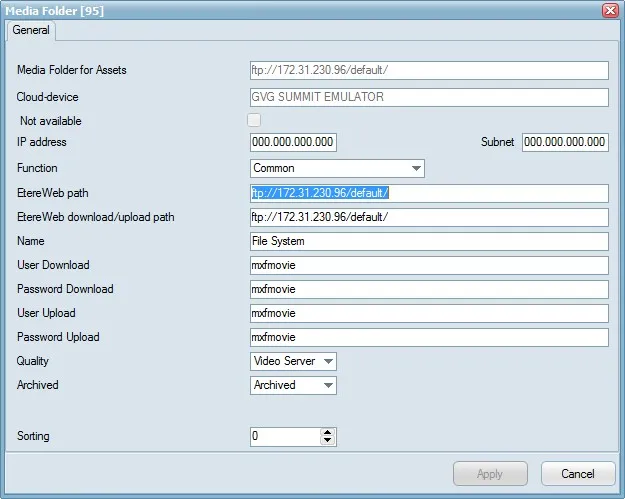Focus the User Download text field
Screen dimensions: 625x499
click(x=428, y=265)
